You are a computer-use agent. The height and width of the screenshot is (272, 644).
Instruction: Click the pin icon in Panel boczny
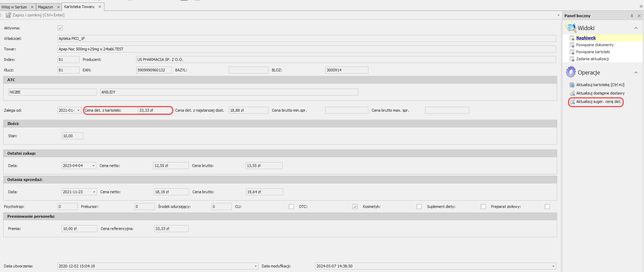(x=632, y=16)
